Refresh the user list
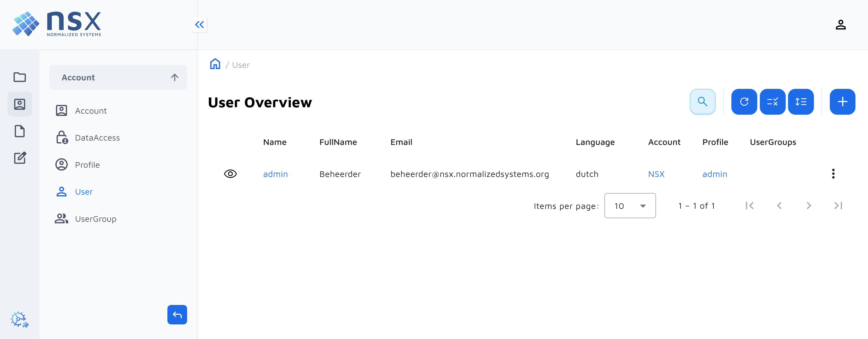This screenshot has width=868, height=339. 744,102
